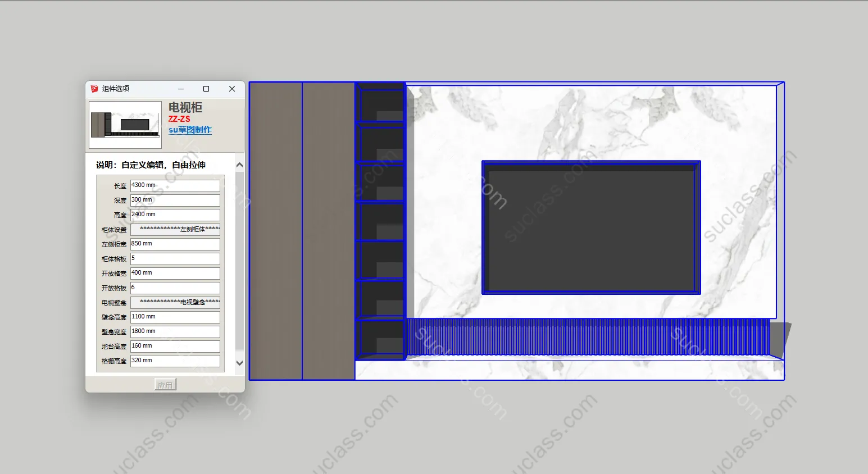Click the SketchUp icon in dialog title bar
The height and width of the screenshot is (474, 868).
click(x=94, y=89)
